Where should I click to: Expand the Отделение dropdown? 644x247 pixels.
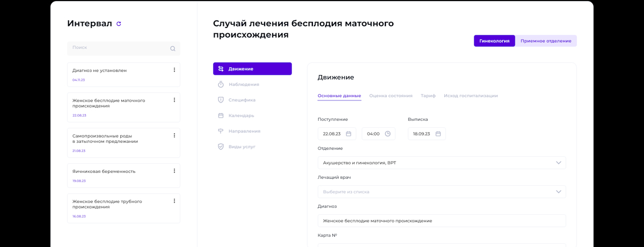click(442, 163)
